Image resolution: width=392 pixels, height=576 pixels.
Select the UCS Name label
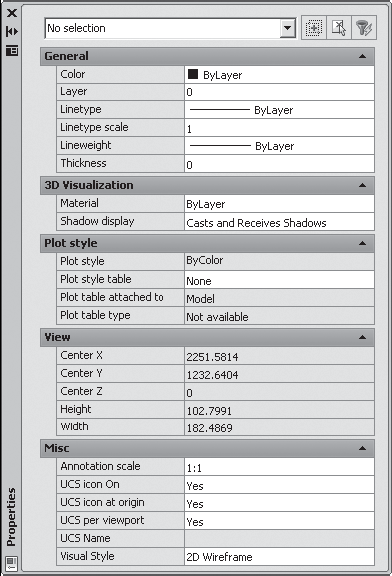(85, 538)
